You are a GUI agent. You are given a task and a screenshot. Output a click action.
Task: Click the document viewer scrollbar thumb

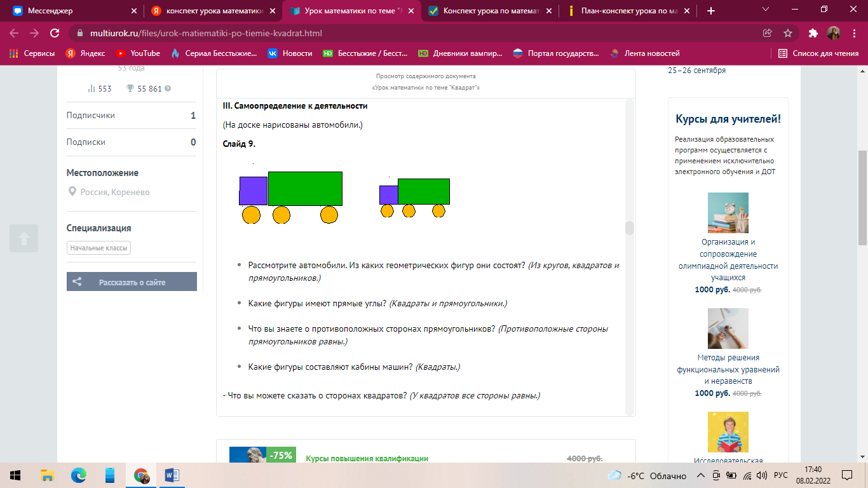630,228
